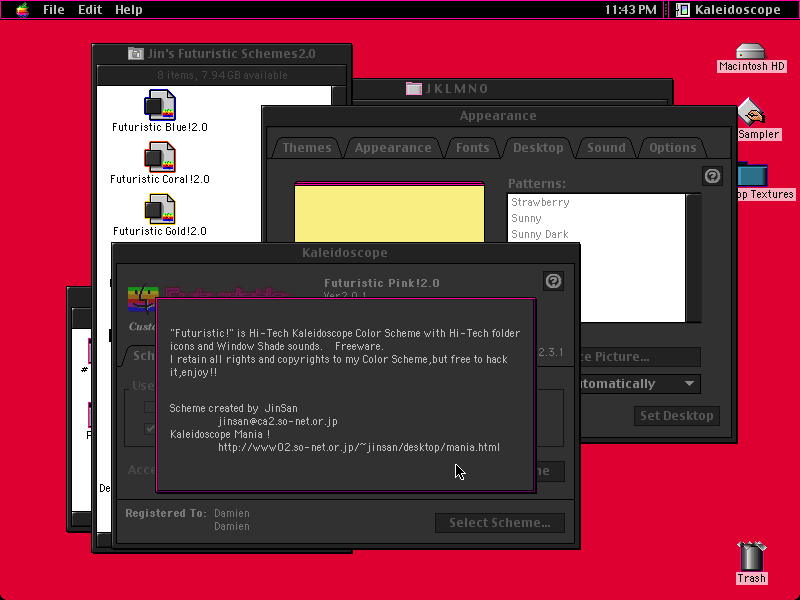Click Jin's Futuristic Schemes2.0 title folder icon
The width and height of the screenshot is (800, 600).
pos(136,53)
